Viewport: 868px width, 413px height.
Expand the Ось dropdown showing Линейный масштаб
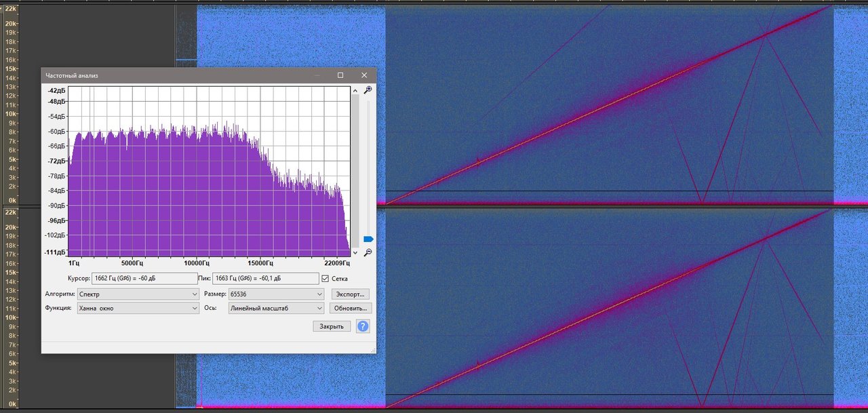click(x=276, y=308)
